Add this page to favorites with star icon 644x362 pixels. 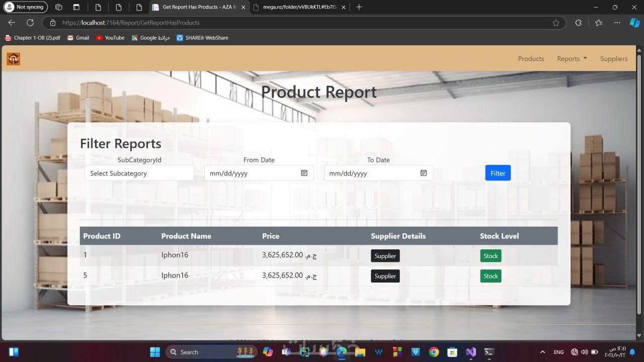point(556,23)
